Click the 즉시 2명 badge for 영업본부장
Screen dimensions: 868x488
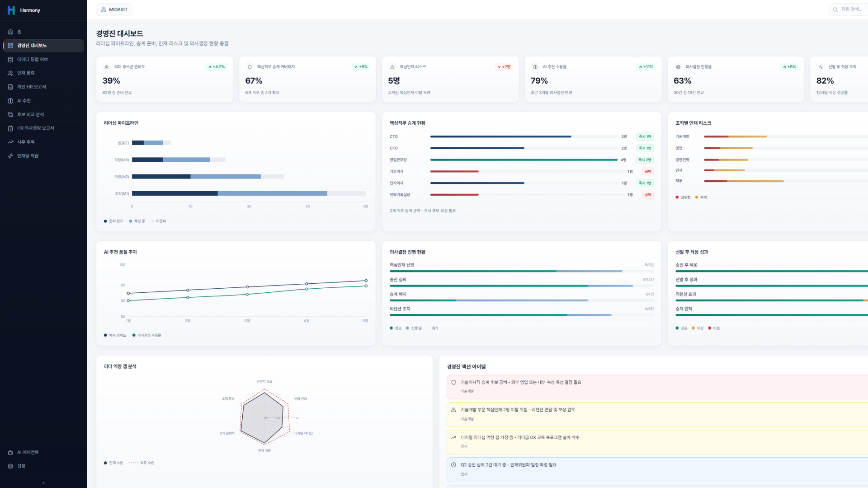pos(645,160)
